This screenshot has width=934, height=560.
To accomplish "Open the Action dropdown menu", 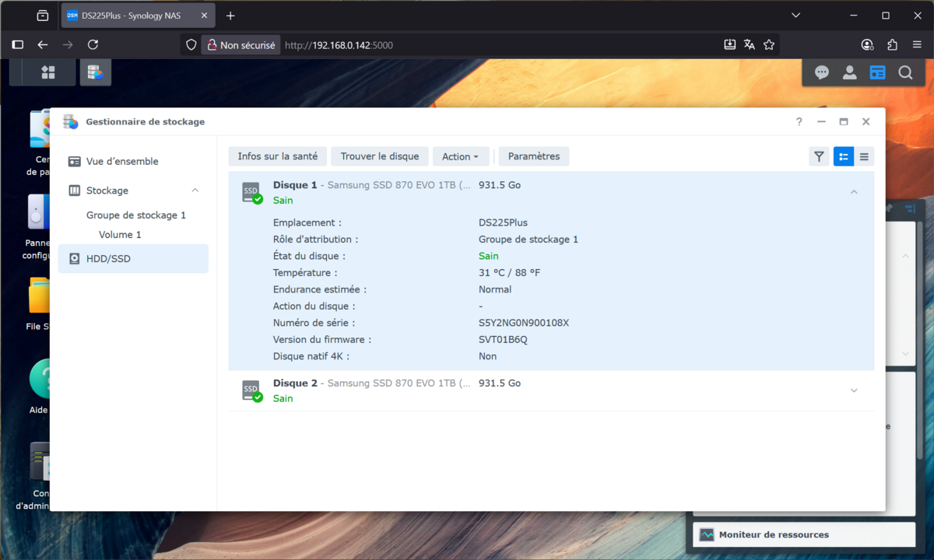I will [460, 156].
